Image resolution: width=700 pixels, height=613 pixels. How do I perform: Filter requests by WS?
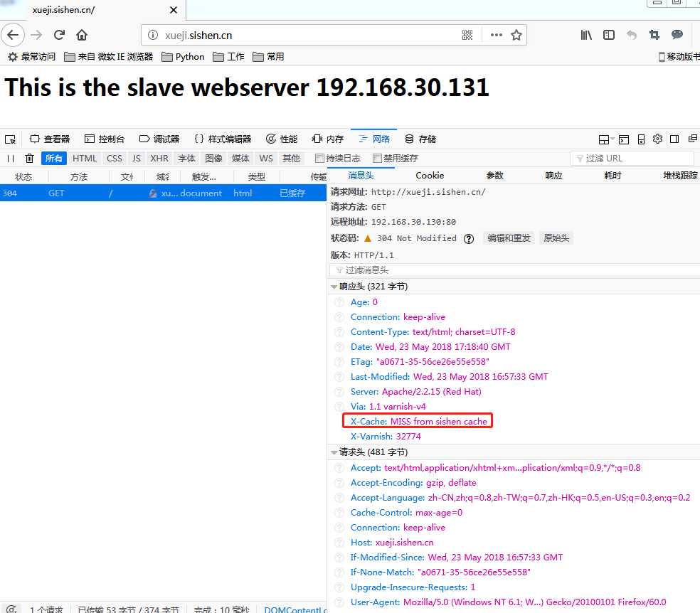pyautogui.click(x=266, y=159)
